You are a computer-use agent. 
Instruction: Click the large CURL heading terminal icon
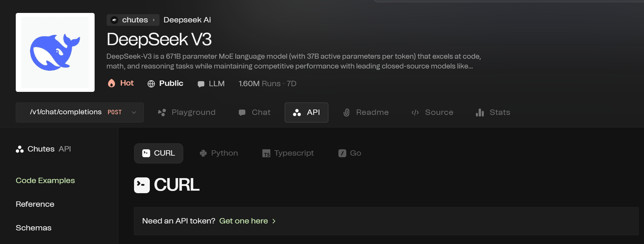[142, 185]
